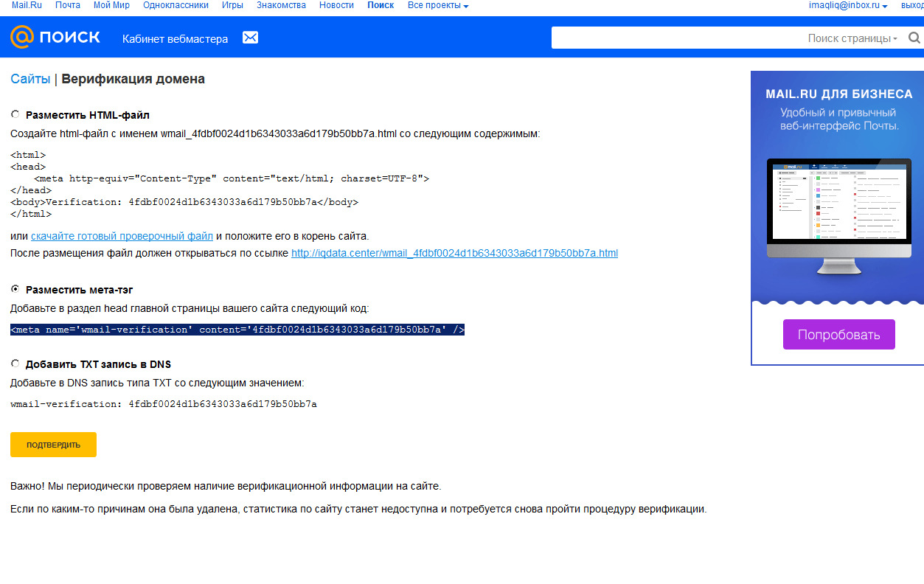924x584 pixels.
Task: Click 'скачайте готовый проверочный файл' link
Action: [x=122, y=236]
